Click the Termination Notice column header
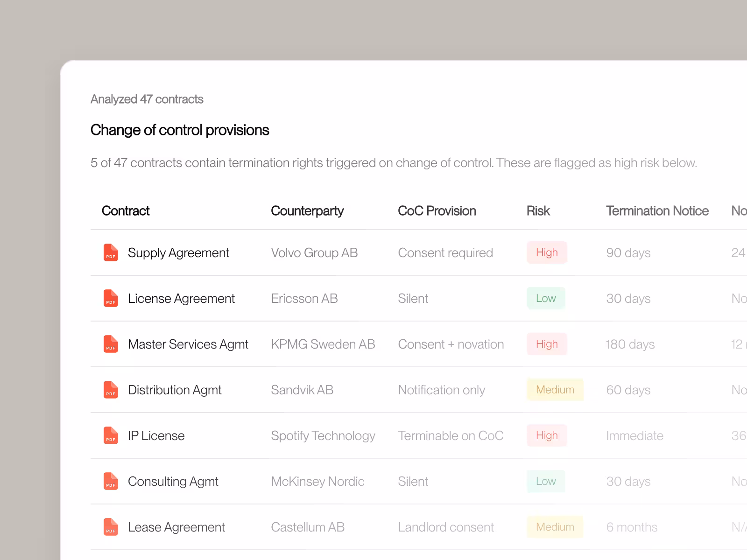Viewport: 747px width, 560px height. 657,211
